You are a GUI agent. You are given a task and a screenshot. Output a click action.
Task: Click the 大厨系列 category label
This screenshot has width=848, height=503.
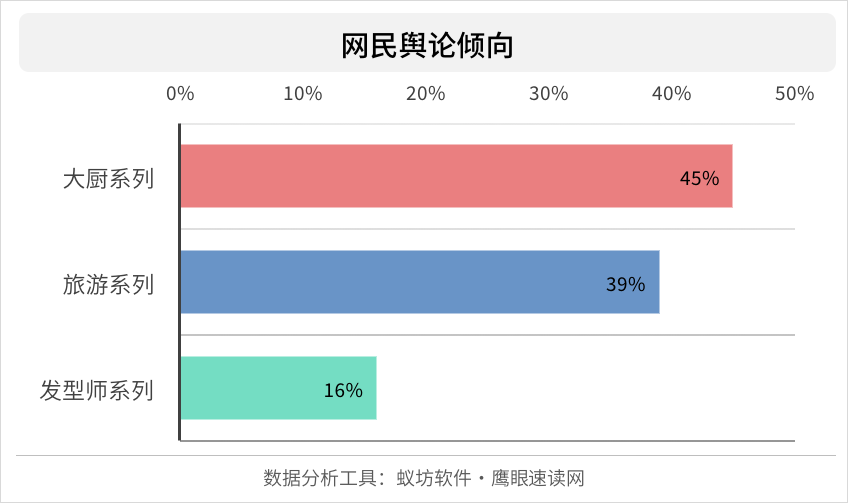[x=108, y=178]
